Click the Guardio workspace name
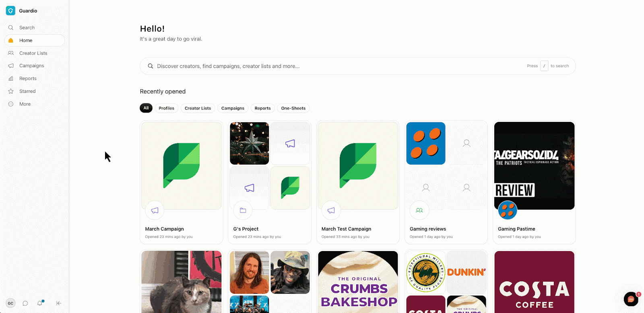Screen dimensions: 644x313 pyautogui.click(x=28, y=11)
